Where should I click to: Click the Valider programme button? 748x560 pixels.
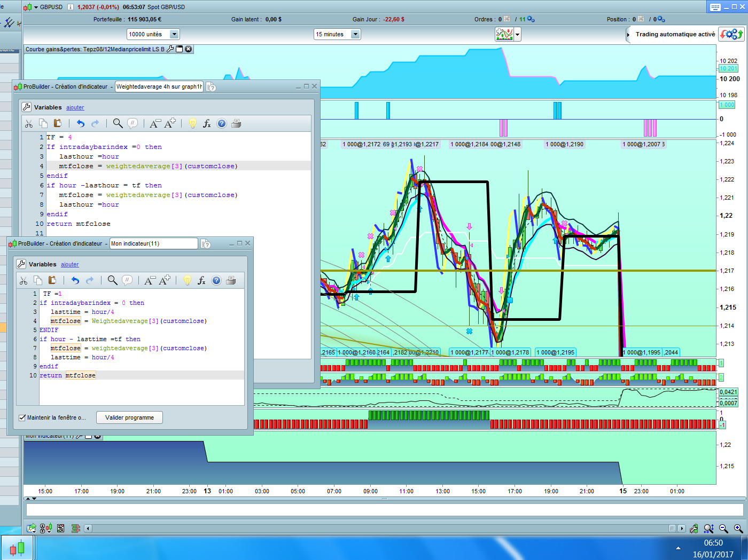[129, 417]
